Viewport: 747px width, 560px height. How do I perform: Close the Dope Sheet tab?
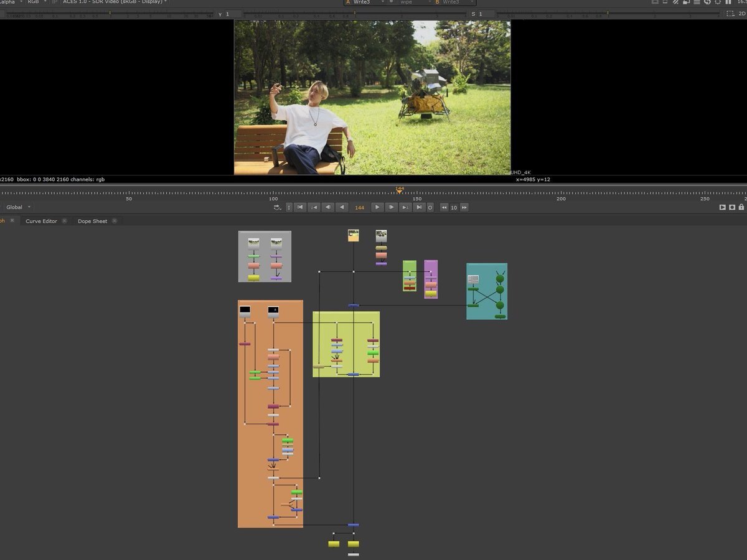click(x=115, y=221)
